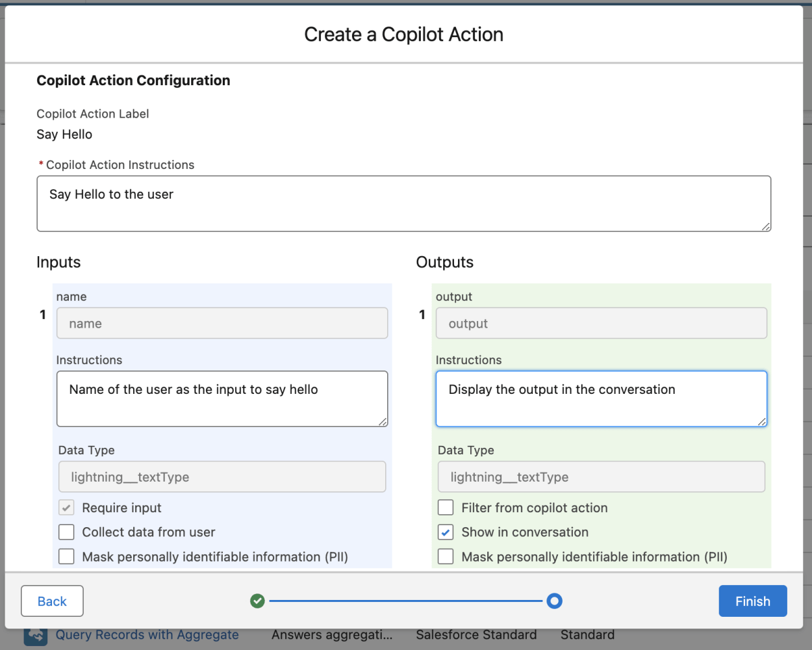
Task: Click the input Data Type field
Action: click(222, 477)
